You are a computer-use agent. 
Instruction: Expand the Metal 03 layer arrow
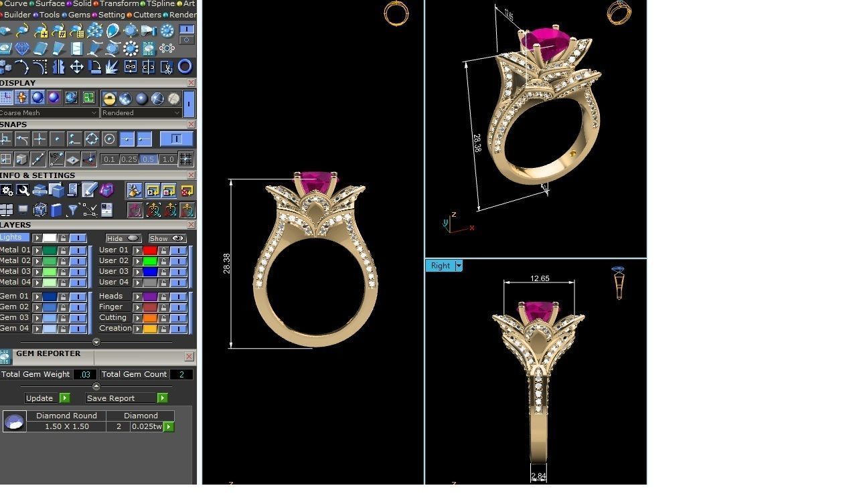(x=37, y=271)
